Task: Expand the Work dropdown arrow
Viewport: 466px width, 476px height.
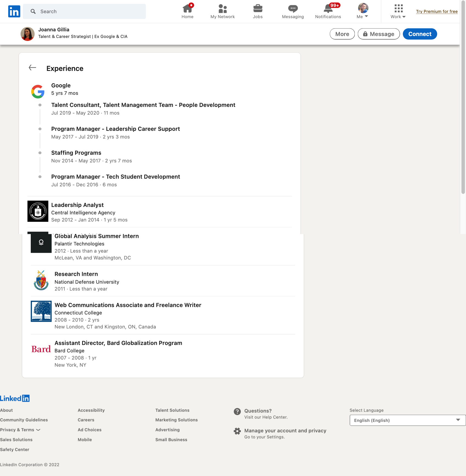Action: point(404,17)
